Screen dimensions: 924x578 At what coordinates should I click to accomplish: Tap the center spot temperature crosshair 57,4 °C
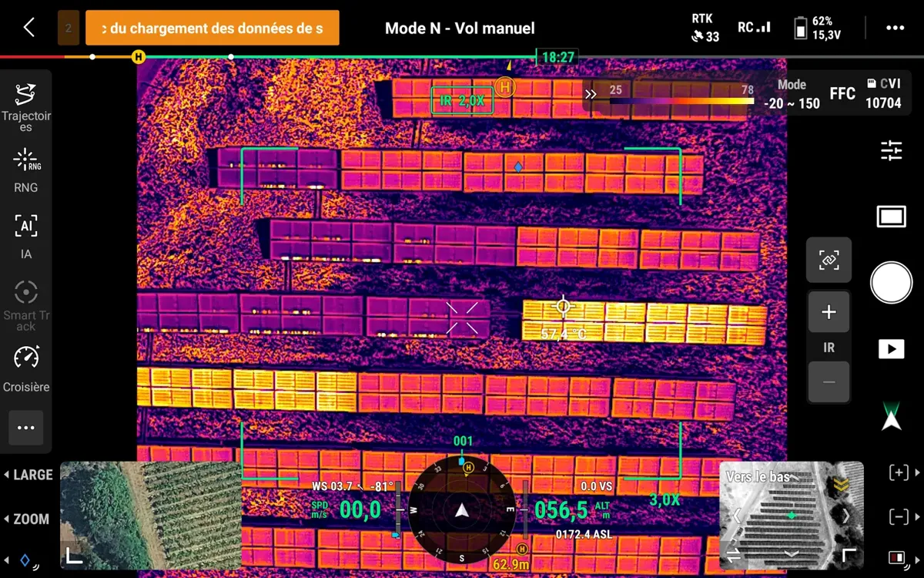[563, 307]
